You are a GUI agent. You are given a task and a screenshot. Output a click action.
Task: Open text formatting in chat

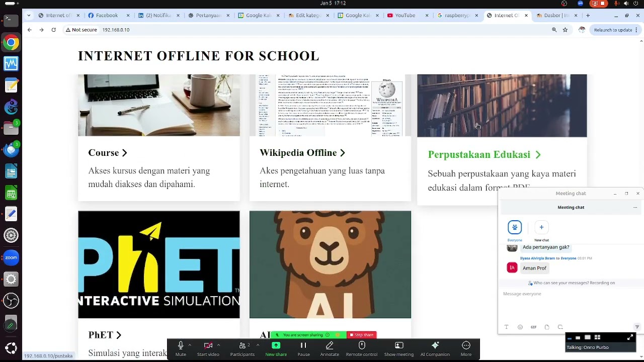click(507, 327)
